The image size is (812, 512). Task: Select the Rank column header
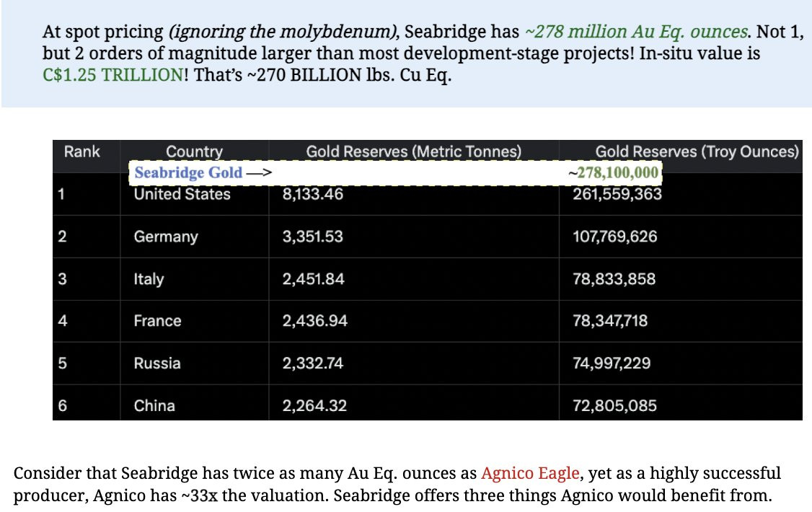[81, 151]
